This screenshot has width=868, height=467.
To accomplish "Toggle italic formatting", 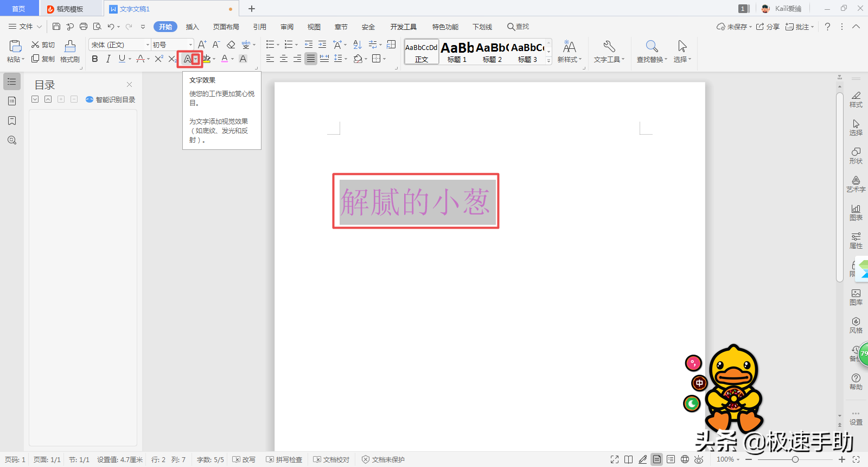I will click(108, 59).
